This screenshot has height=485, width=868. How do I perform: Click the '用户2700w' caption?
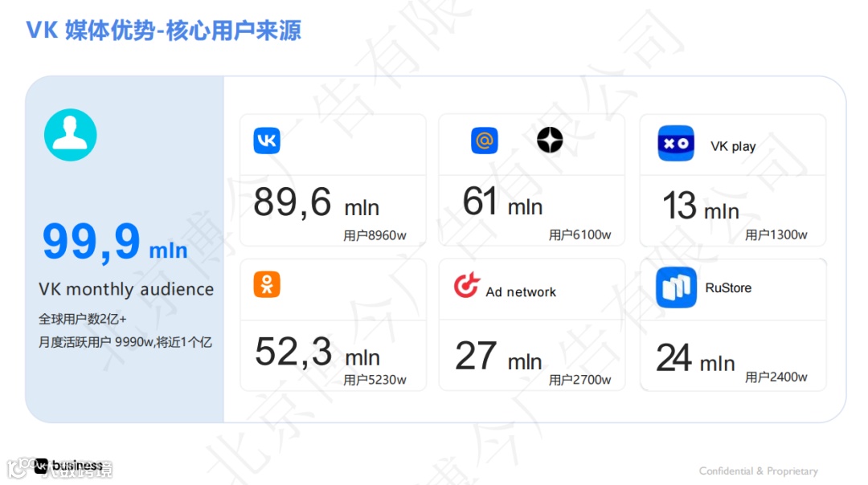click(579, 380)
